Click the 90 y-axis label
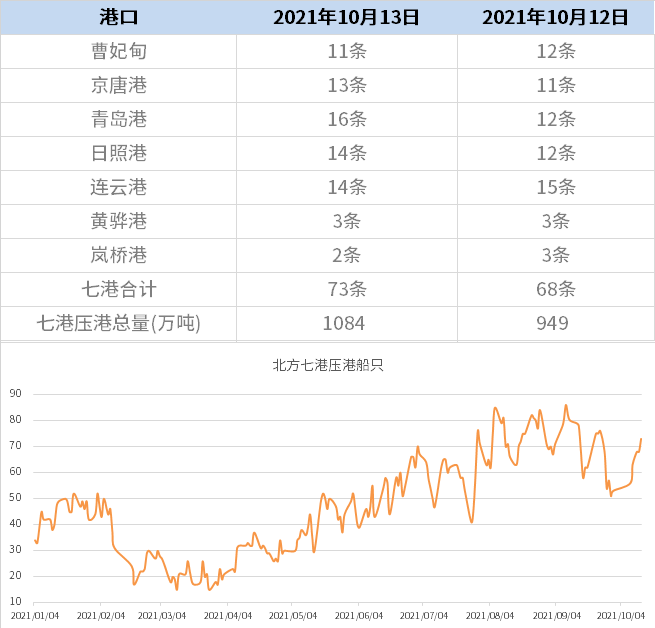The width and height of the screenshot is (655, 628). [x=15, y=394]
